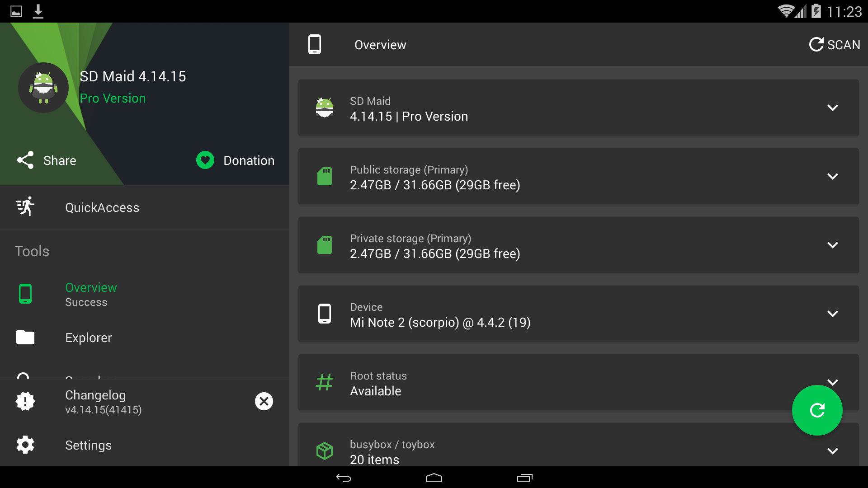Viewport: 868px width, 488px height.
Task: Tap the Settings gear icon
Action: tap(25, 445)
